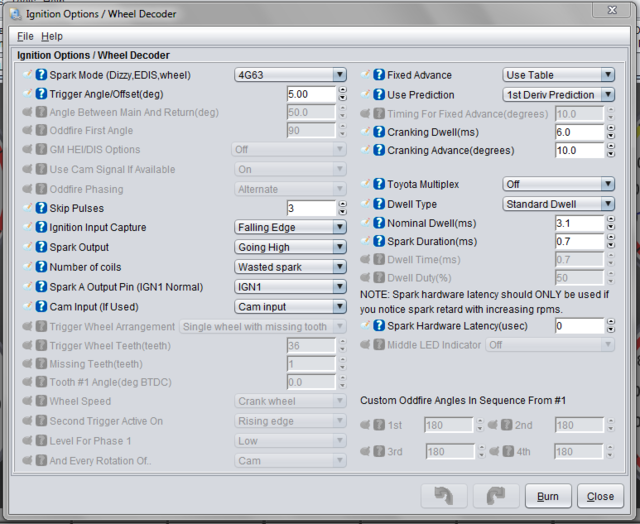This screenshot has height=524, width=640.
Task: Open the File menu
Action: [25, 36]
